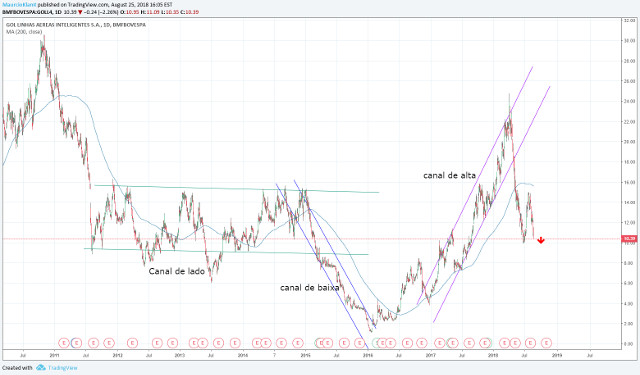The height and width of the screenshot is (375, 640).
Task: Click the 0.00 price scale label
Action: coord(630,344)
